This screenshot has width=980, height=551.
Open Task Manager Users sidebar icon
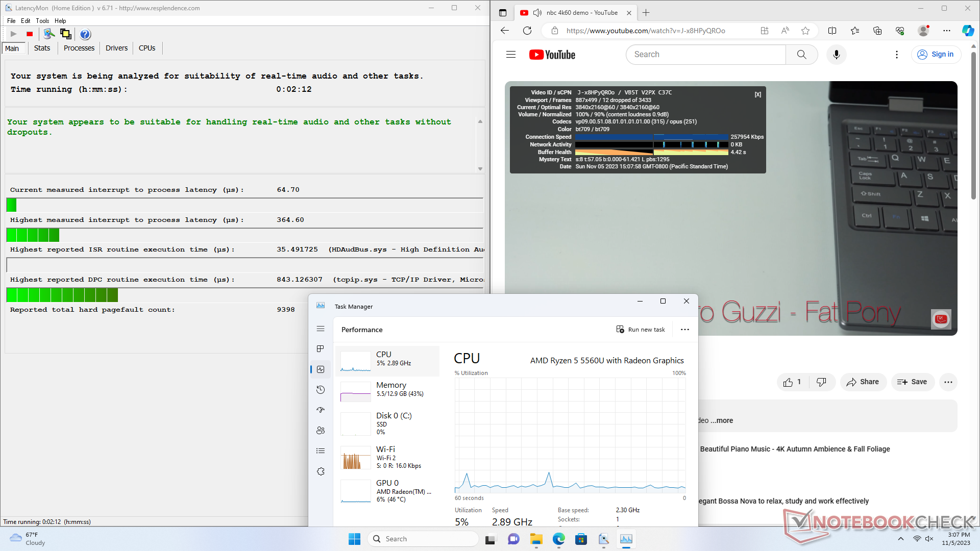coord(321,431)
